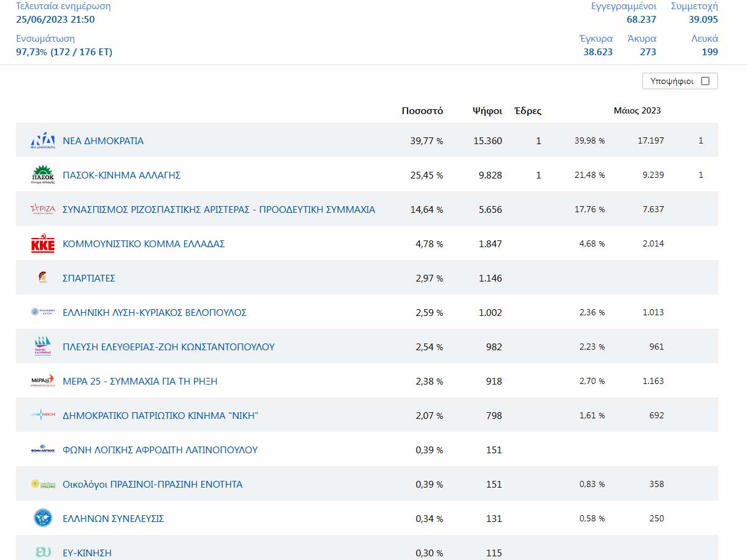Click the ΜέΡΑ25 party logo
The height and width of the screenshot is (560, 747).
tap(43, 381)
